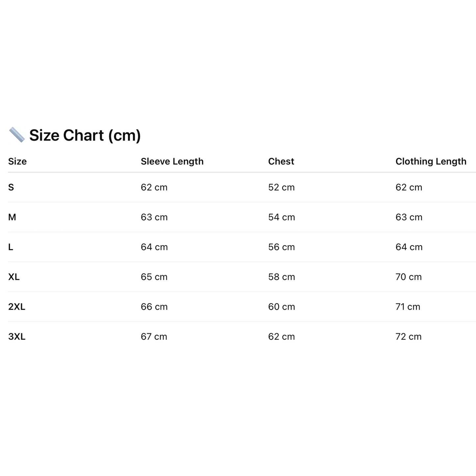
Task: Select the L size row label
Action: (x=11, y=247)
